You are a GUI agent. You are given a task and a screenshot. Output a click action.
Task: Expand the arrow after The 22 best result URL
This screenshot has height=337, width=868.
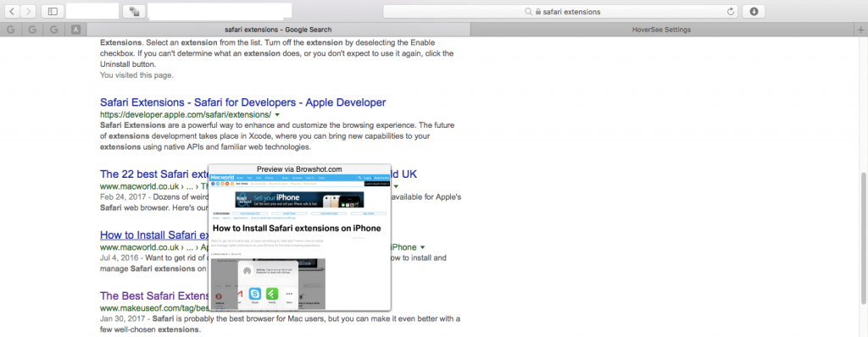click(397, 186)
